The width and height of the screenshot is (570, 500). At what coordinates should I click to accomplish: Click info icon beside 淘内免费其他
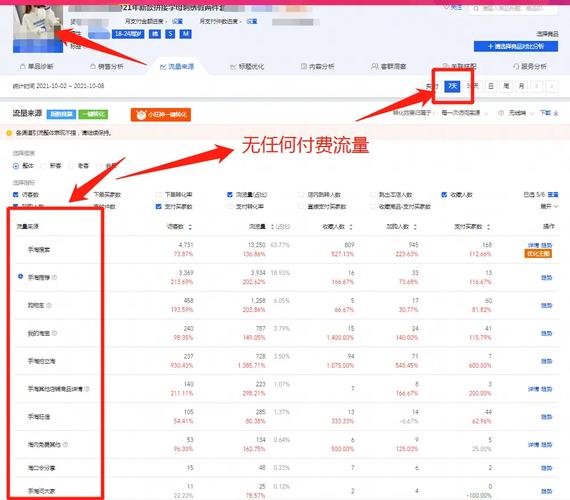tap(65, 444)
